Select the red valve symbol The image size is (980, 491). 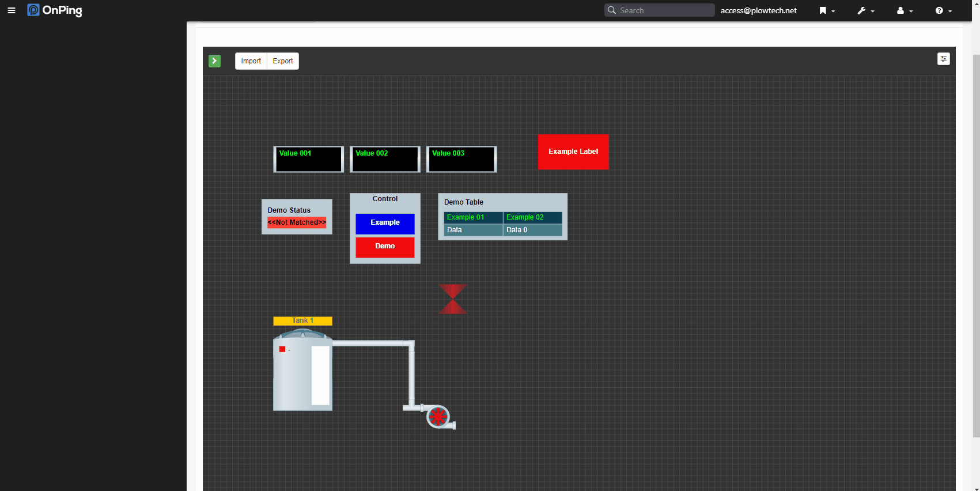click(453, 299)
